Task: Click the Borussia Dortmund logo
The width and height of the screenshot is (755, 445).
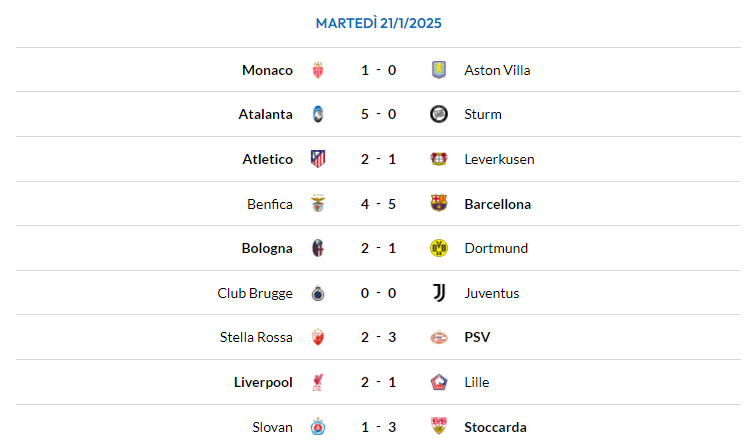Action: pyautogui.click(x=438, y=248)
